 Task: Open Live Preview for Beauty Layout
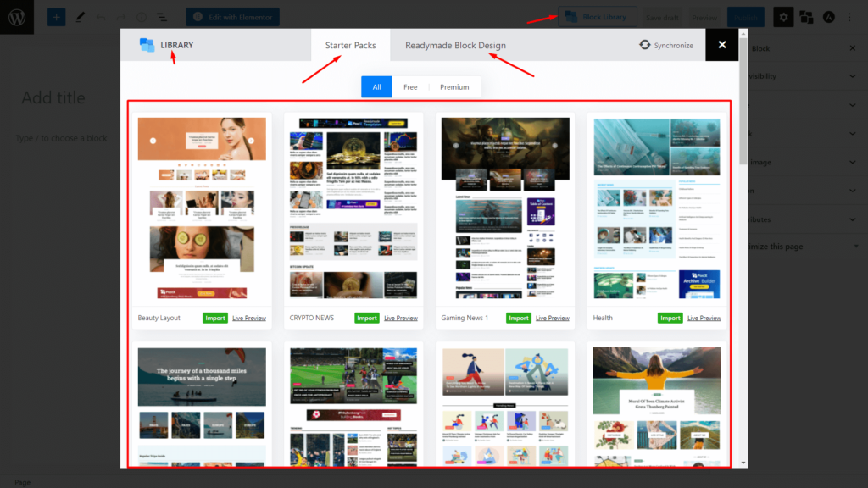pos(249,319)
